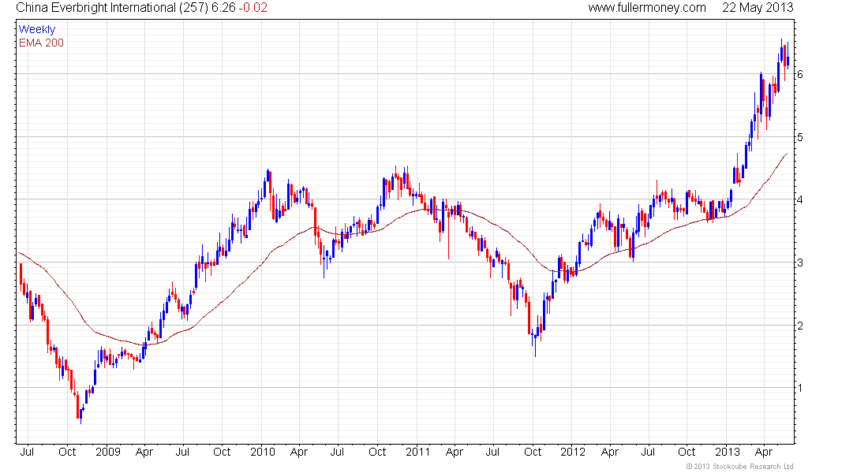The width and height of the screenshot is (868, 473).
Task: Click the y-axis label 1
Action: [x=800, y=389]
